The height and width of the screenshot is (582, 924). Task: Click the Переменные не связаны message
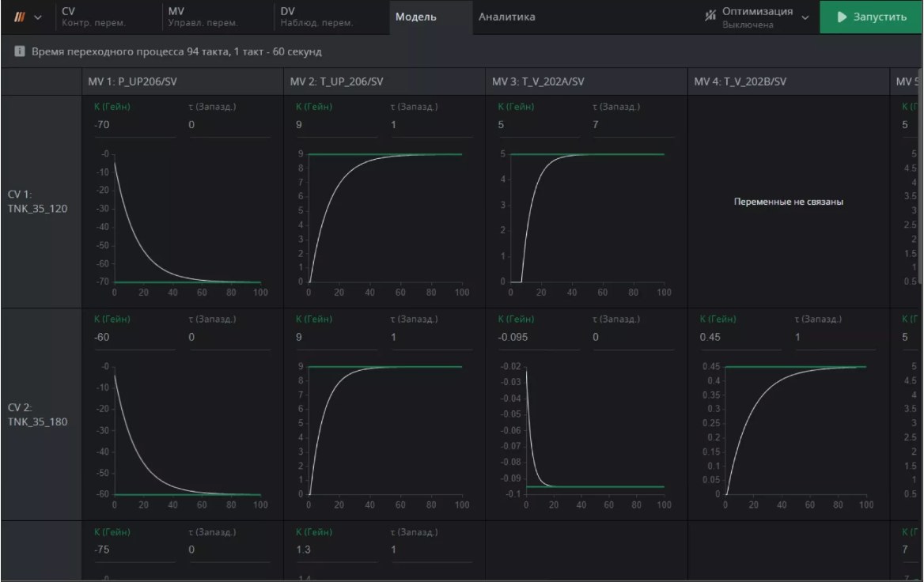(789, 202)
